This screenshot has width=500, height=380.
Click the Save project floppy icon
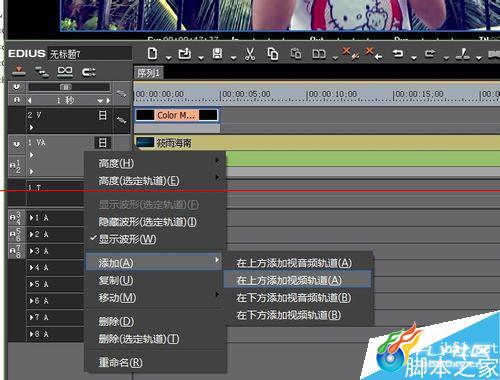[x=217, y=54]
